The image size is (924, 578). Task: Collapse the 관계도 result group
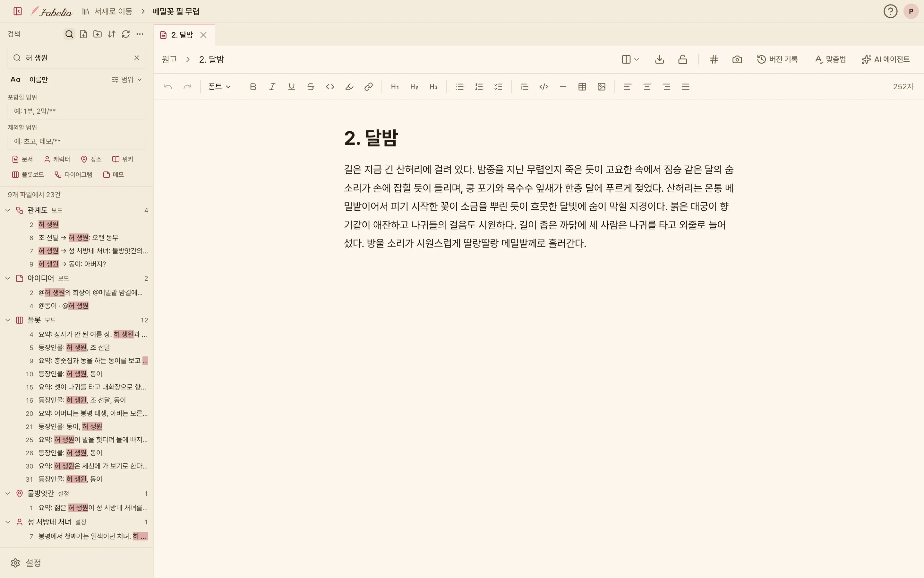tap(8, 210)
